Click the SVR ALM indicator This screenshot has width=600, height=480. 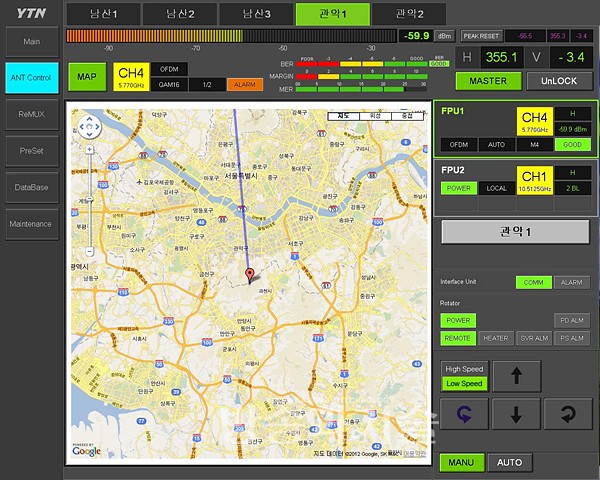pos(534,338)
